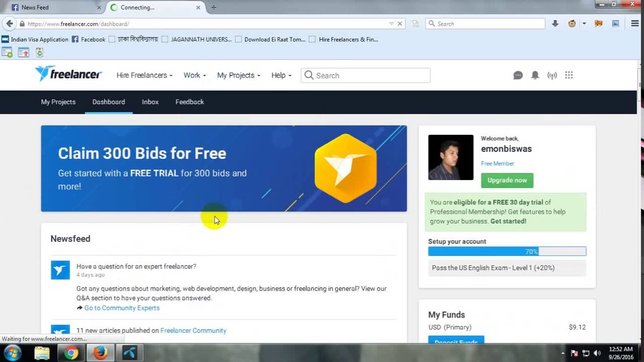Viewport: 644px width, 362px height.
Task: Open the Greasemonkey dropdown arrow
Action: pyautogui.click(x=584, y=24)
